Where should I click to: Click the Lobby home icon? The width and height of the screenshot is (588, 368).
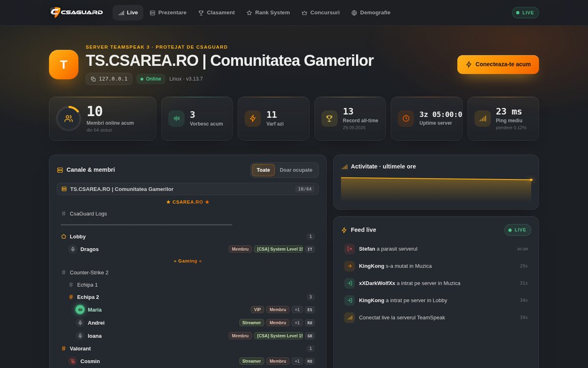pyautogui.click(x=64, y=237)
